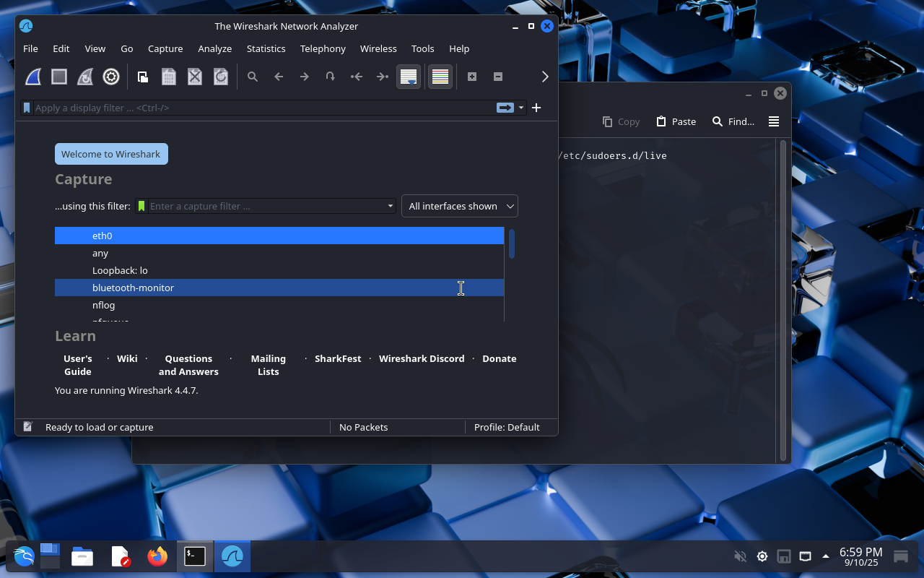The height and width of the screenshot is (578, 924).
Task: Go back in packet history arrow
Action: (x=279, y=77)
